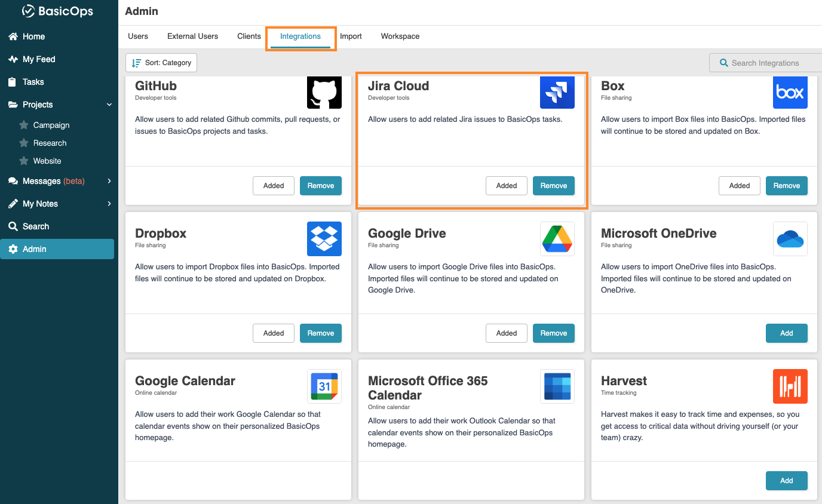Click the magnifier icon in Search Integrations

point(724,63)
